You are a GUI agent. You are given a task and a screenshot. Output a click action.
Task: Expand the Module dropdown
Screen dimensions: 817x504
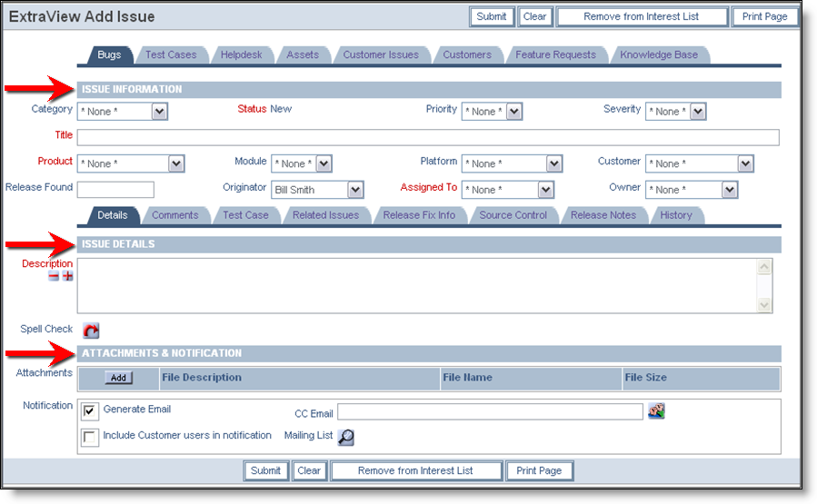point(302,163)
